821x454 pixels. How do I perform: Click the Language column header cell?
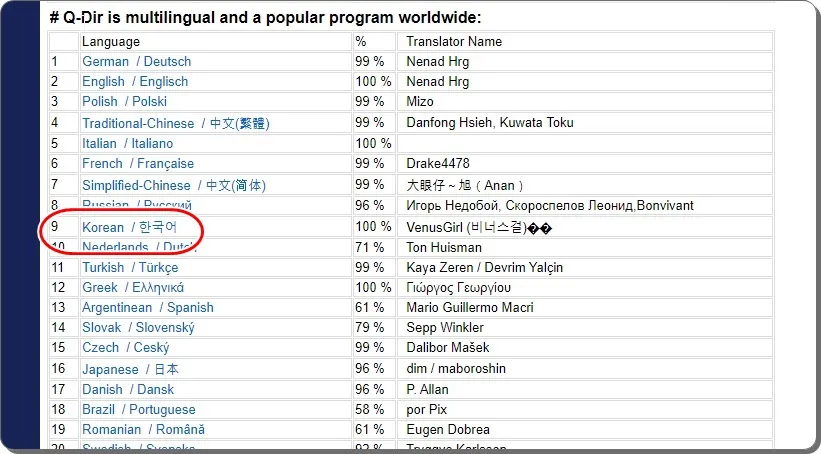(216, 41)
